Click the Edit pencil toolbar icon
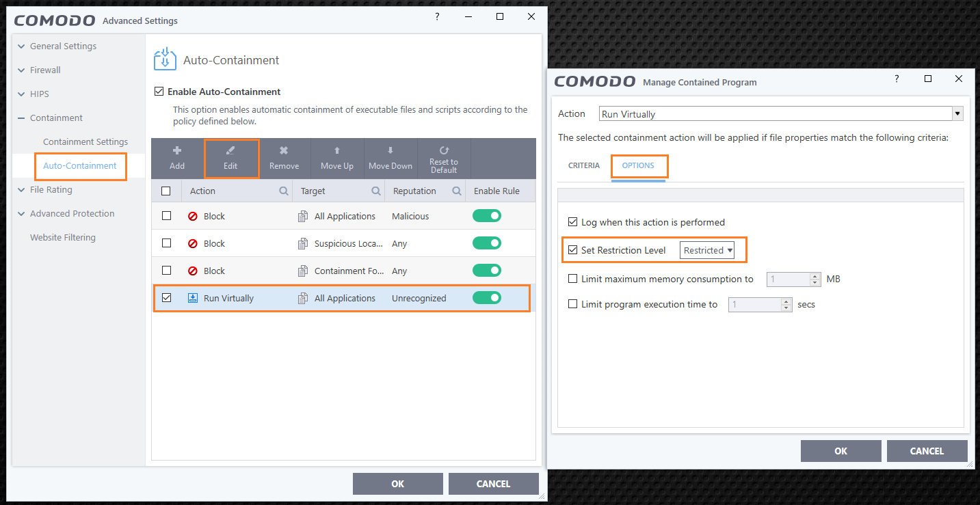The height and width of the screenshot is (505, 980). point(230,151)
